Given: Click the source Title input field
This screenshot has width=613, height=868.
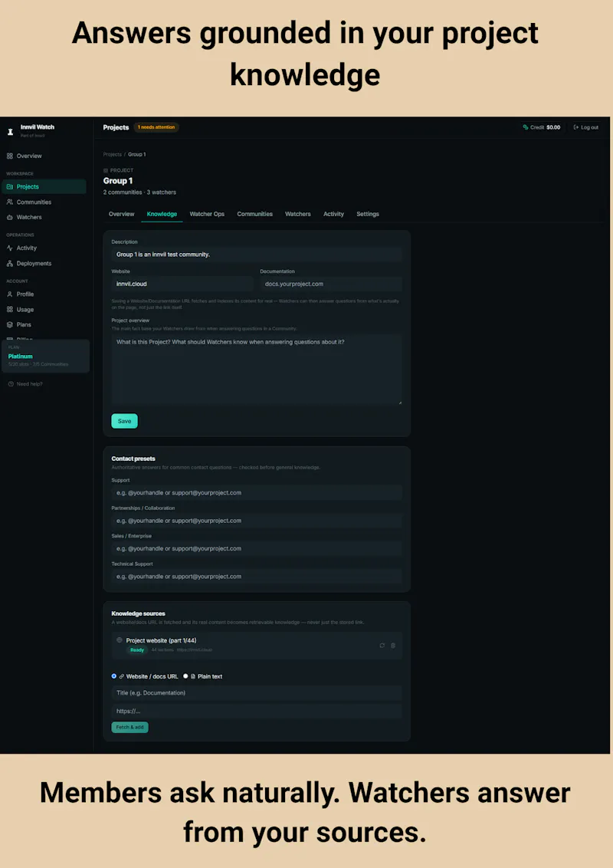Looking at the screenshot, I should click(257, 693).
